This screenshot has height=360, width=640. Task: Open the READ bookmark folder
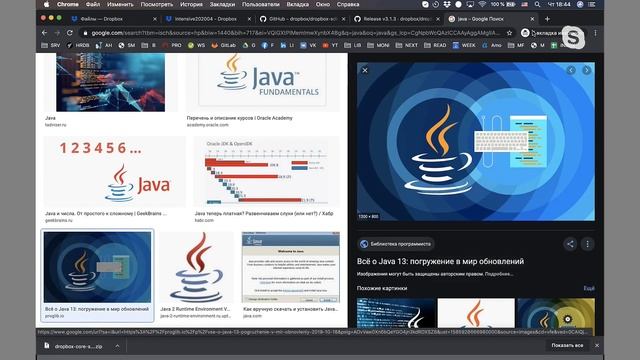(435, 45)
